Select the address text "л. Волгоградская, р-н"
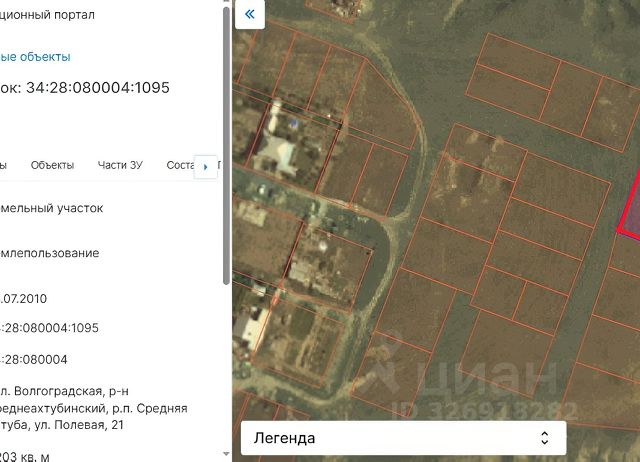 coord(64,391)
